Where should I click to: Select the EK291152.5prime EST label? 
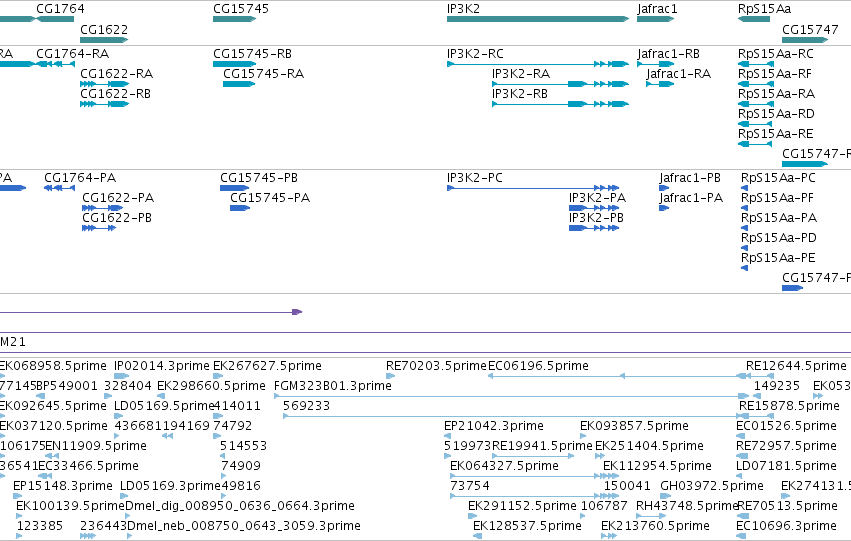[x=522, y=506]
